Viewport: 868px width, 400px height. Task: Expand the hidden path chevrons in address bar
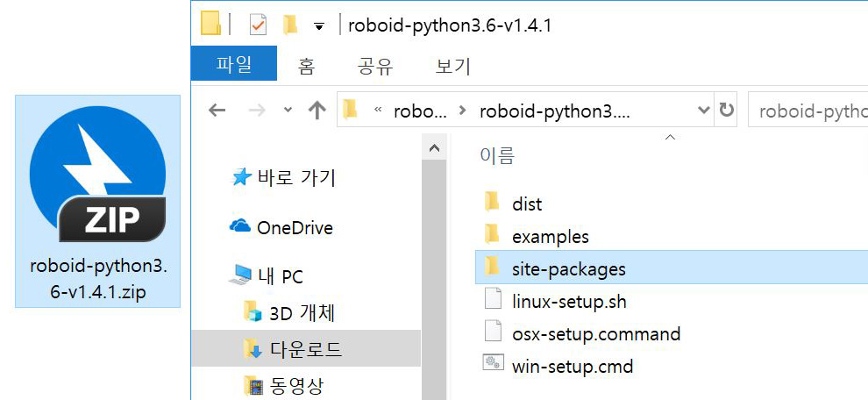point(379,109)
